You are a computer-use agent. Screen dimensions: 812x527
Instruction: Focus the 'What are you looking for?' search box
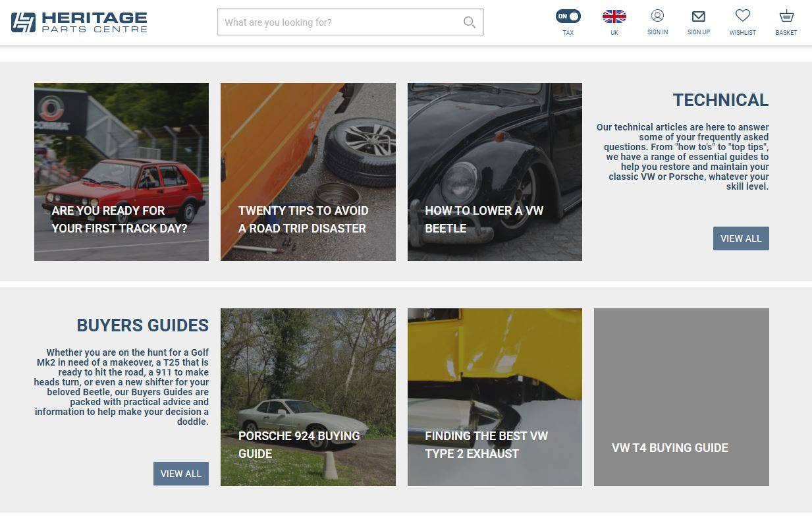pyautogui.click(x=350, y=22)
